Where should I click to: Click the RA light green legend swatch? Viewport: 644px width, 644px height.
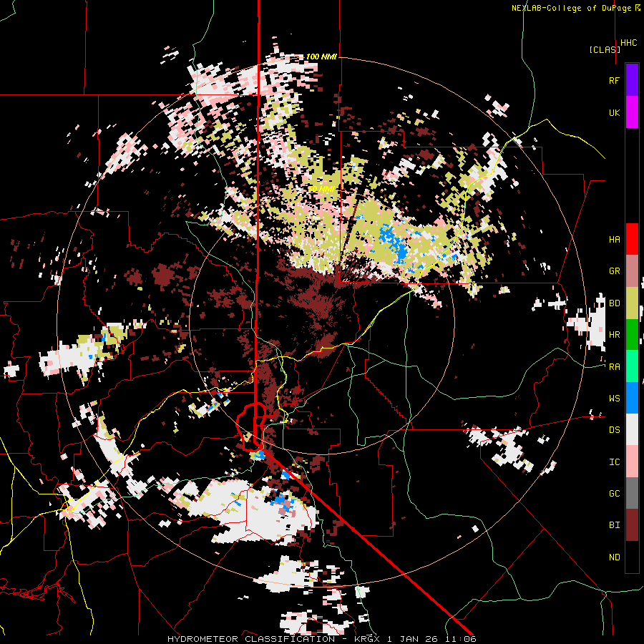coord(632,366)
